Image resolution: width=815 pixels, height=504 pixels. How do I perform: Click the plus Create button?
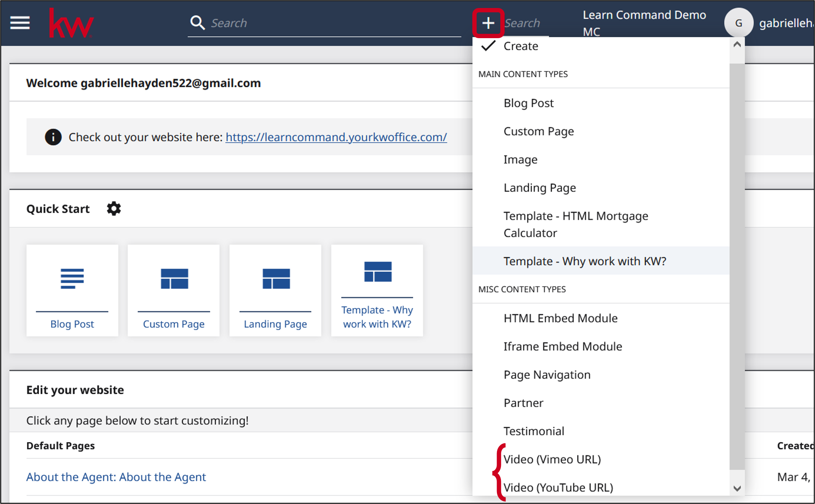tap(488, 23)
